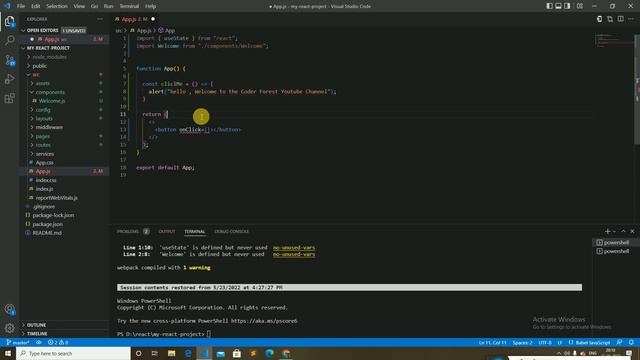Viewport: 640px width, 360px height.
Task: Open the Help menu
Action: (151, 6)
